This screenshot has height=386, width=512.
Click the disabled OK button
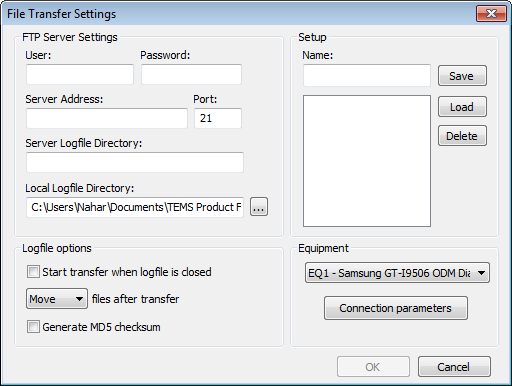[373, 367]
